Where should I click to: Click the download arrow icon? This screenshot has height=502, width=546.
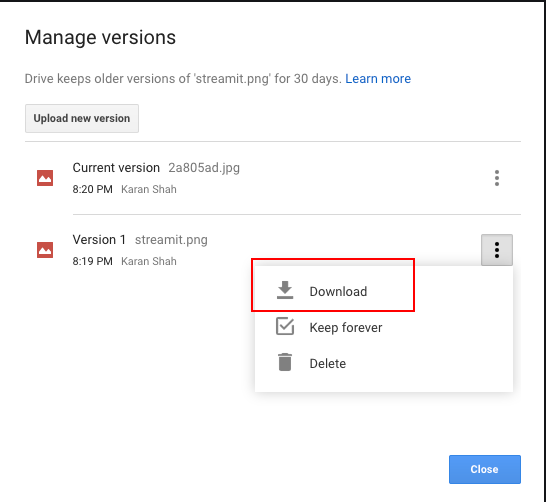pyautogui.click(x=285, y=290)
